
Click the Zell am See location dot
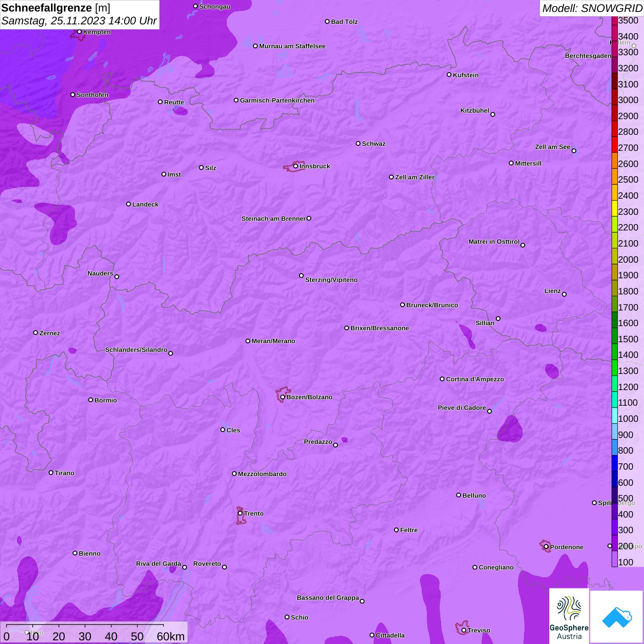(574, 151)
